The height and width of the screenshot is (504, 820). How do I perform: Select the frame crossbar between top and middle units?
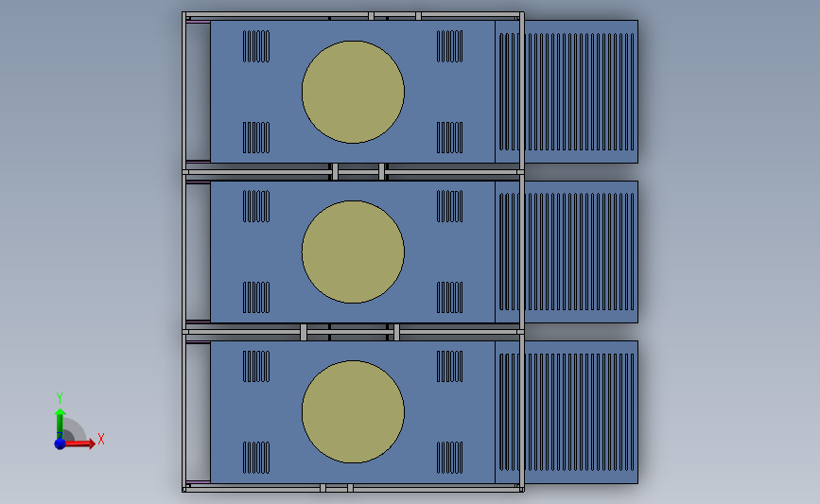[x=353, y=172]
